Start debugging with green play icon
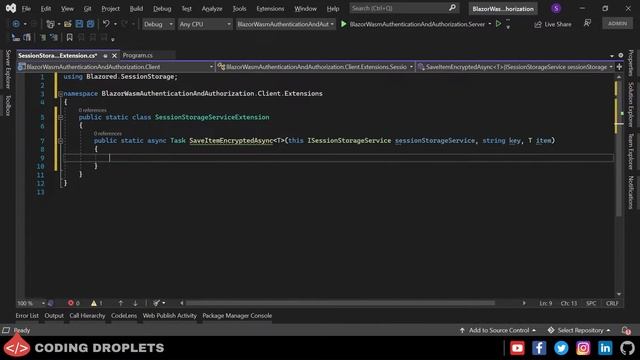 pos(344,24)
